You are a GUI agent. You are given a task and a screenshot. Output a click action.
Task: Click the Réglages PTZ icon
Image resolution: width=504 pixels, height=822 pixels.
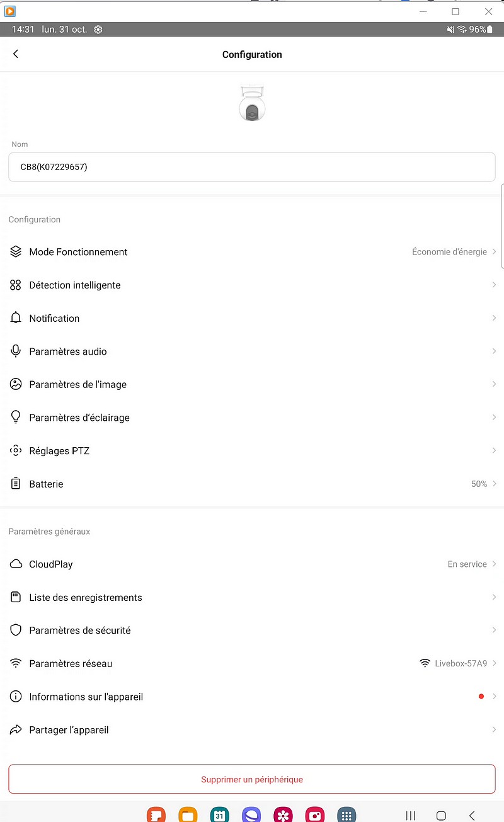click(x=16, y=451)
